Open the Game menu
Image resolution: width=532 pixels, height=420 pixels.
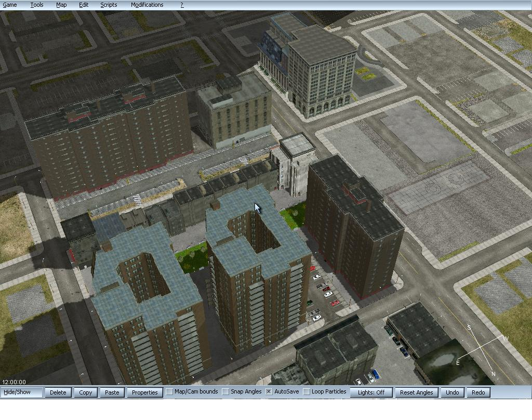pos(10,5)
